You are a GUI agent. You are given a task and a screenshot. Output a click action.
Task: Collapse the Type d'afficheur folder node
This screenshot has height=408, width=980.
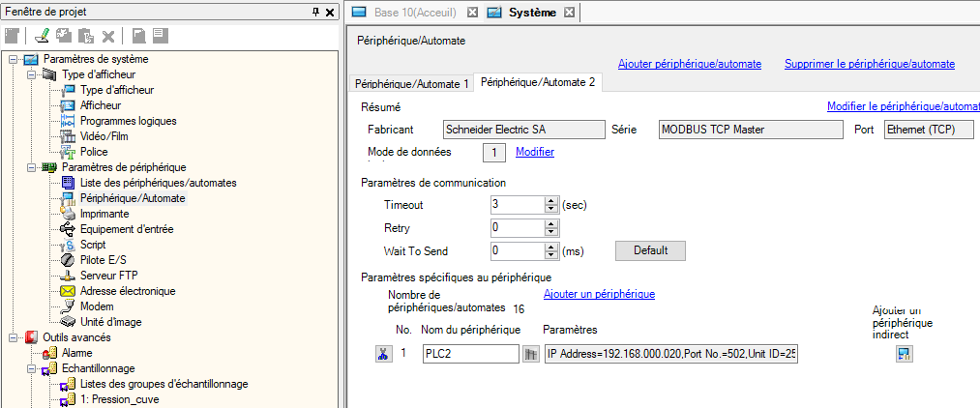(x=30, y=75)
